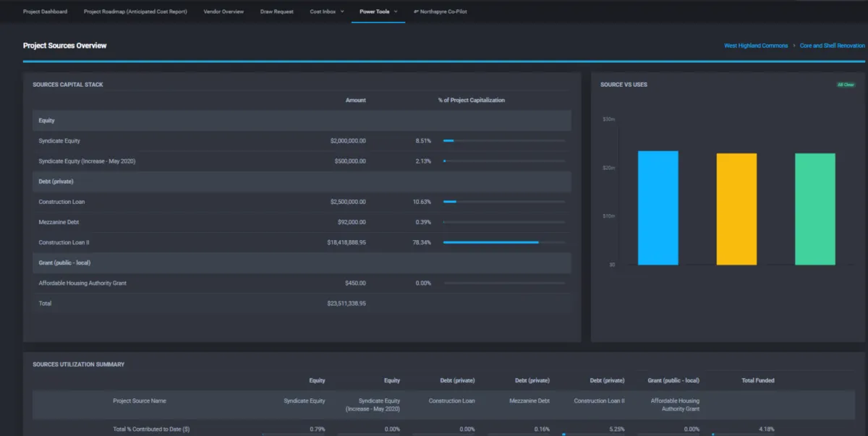The height and width of the screenshot is (436, 868).
Task: Click Construction Loan II progress bar
Action: [x=503, y=242]
